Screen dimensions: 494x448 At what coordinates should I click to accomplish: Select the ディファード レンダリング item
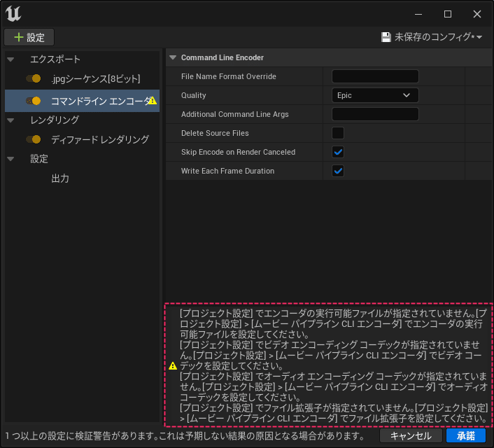[x=100, y=139]
